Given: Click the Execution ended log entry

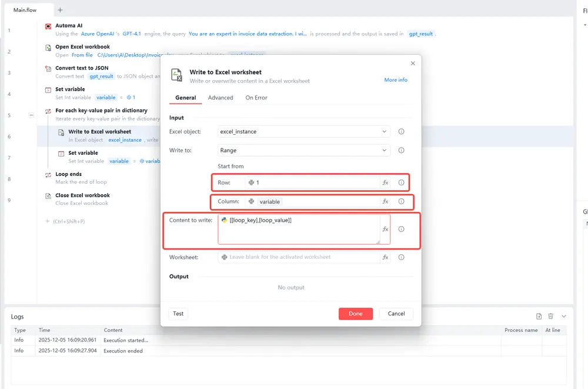Looking at the screenshot, I should (123, 351).
